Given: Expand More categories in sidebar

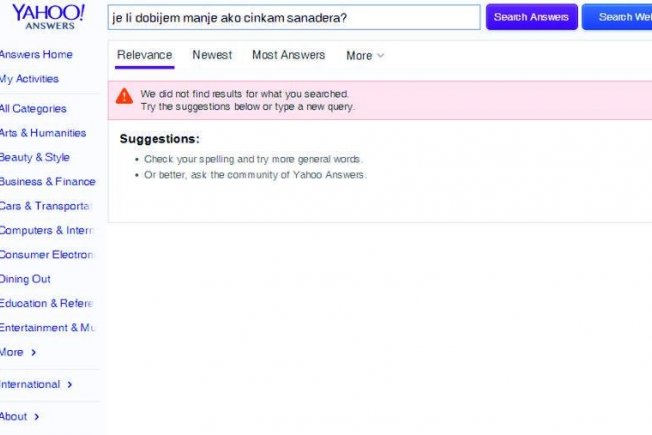Looking at the screenshot, I should 18,352.
